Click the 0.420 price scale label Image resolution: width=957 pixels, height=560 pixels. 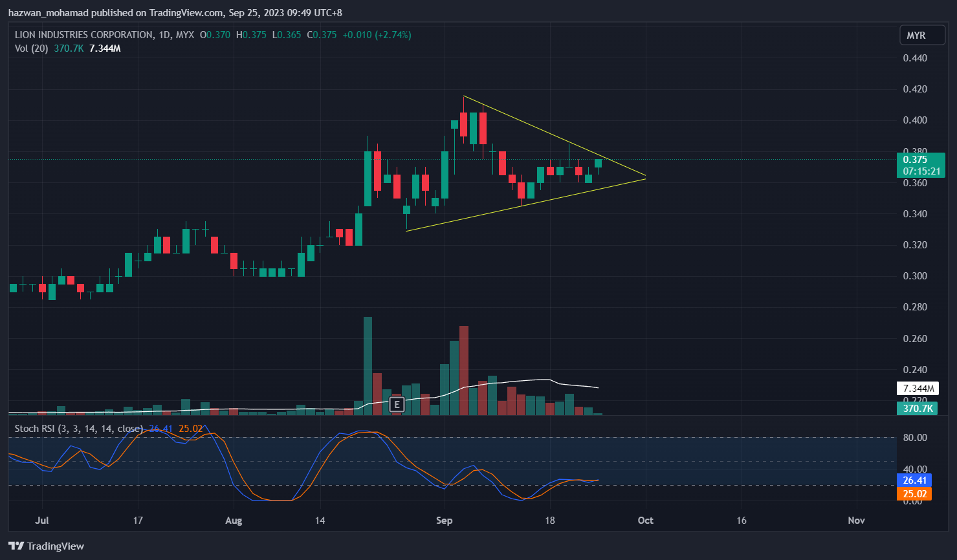click(x=915, y=89)
